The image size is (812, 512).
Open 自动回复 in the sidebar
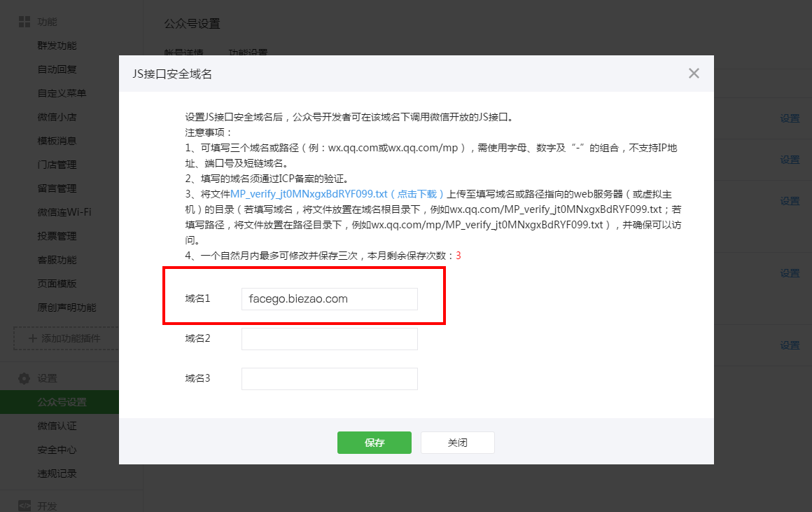click(57, 69)
